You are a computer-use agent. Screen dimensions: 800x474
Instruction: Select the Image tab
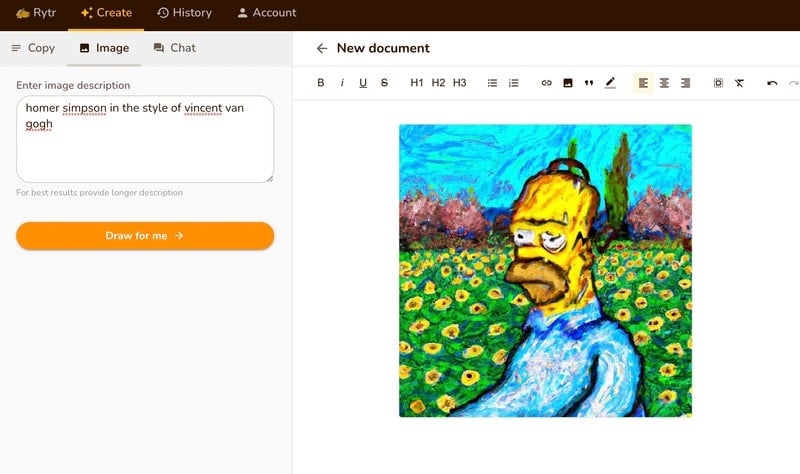pyautogui.click(x=105, y=48)
